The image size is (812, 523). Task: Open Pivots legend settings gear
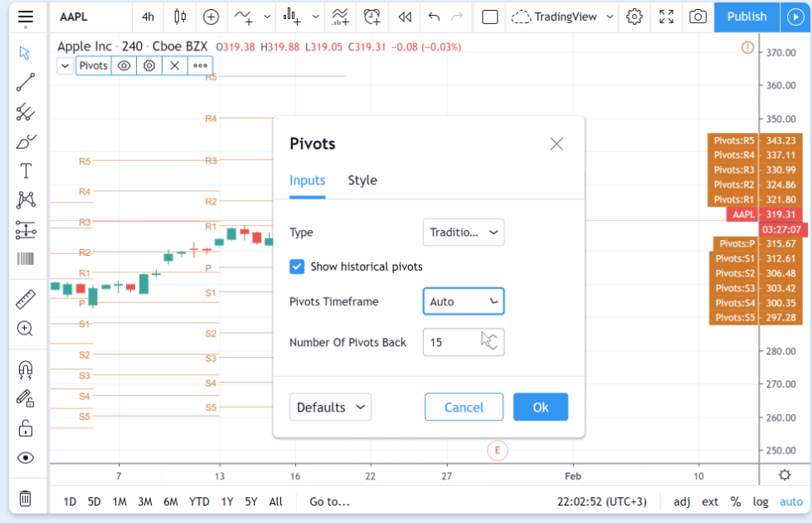pos(149,66)
